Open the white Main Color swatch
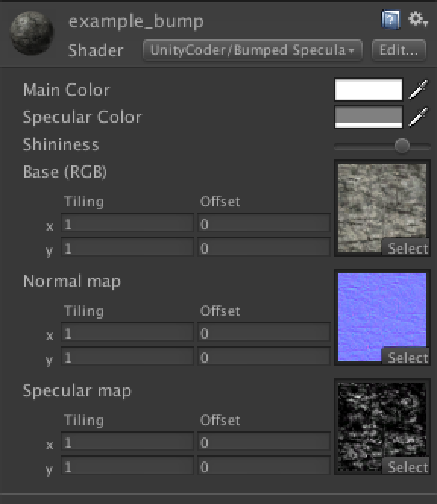This screenshot has width=437, height=504. pos(369,90)
